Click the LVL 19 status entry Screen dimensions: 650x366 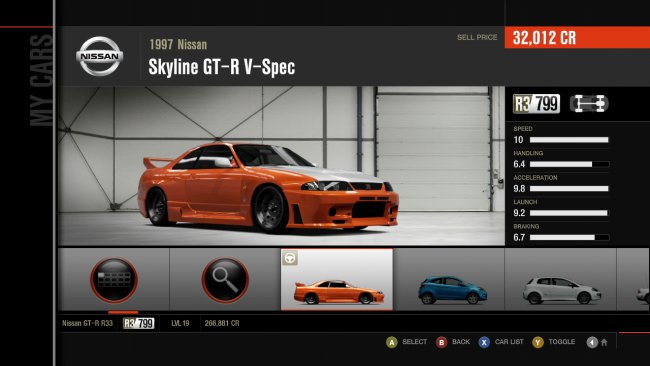point(180,323)
